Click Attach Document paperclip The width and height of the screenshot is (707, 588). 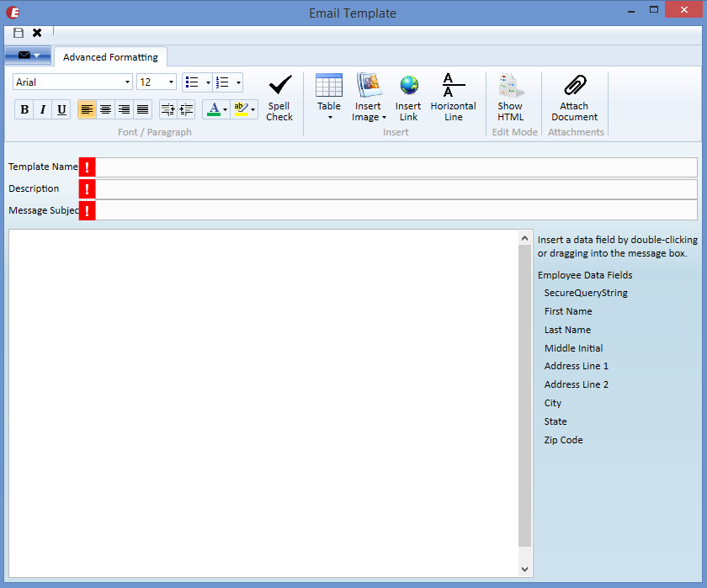(574, 98)
